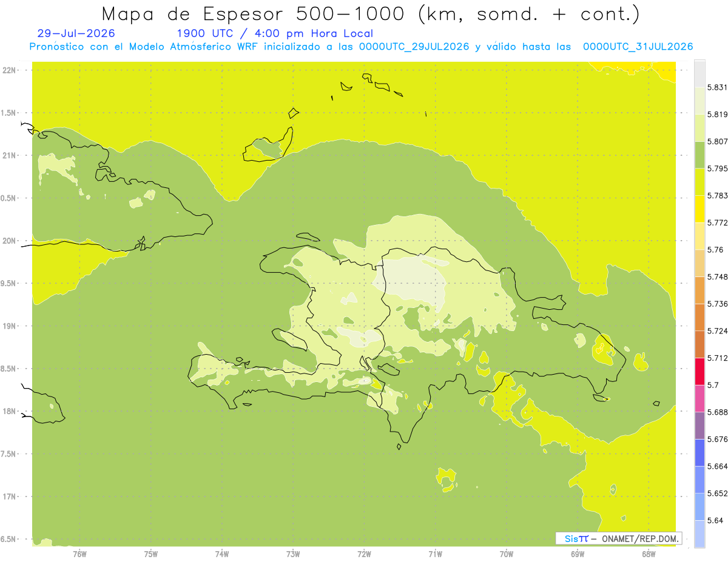
Task: Click the longitude label 74W
Action: click(222, 554)
